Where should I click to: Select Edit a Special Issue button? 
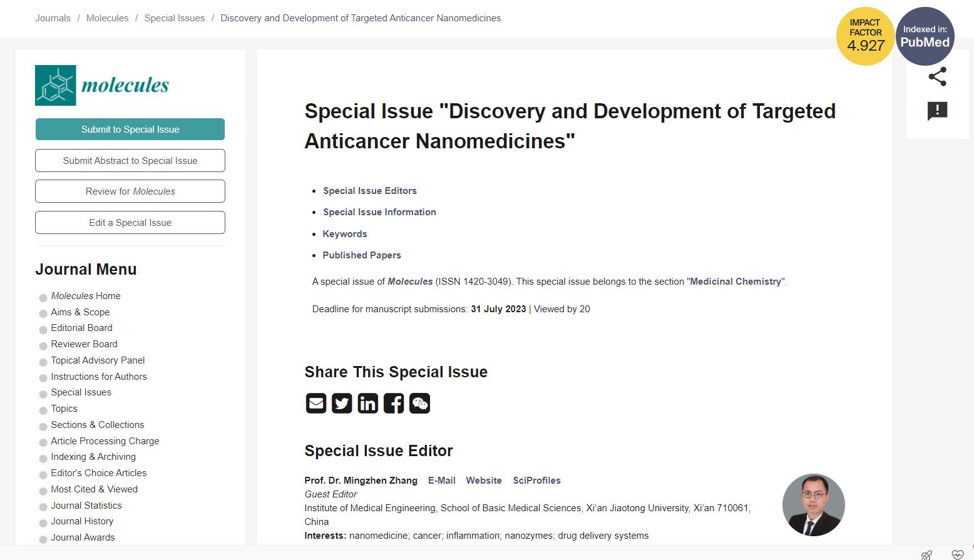pyautogui.click(x=130, y=223)
